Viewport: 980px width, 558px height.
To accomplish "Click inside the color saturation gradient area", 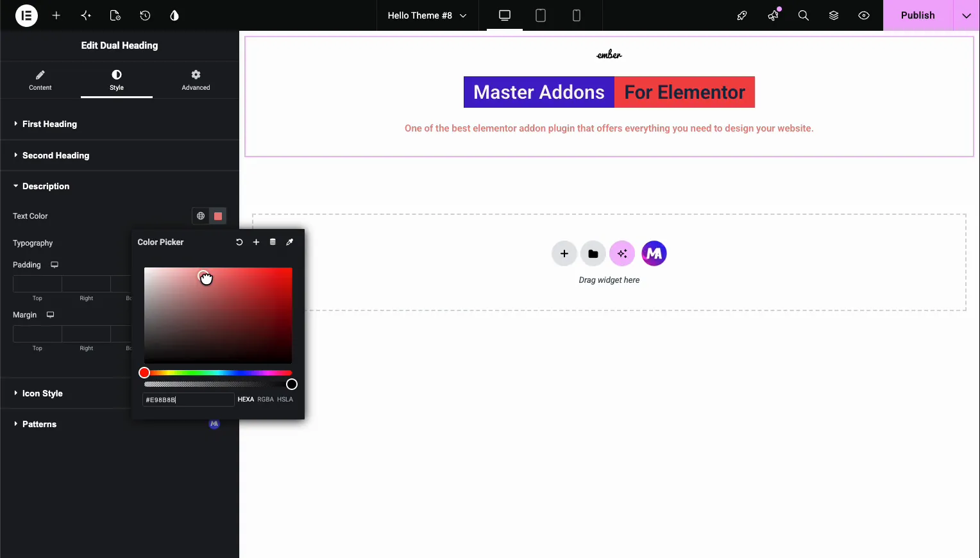I will pos(218,316).
